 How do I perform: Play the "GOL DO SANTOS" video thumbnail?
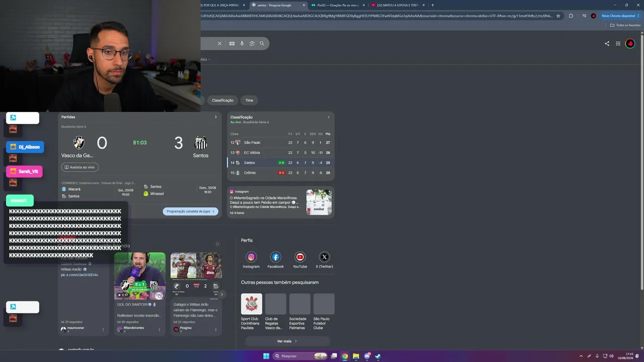tap(140, 276)
